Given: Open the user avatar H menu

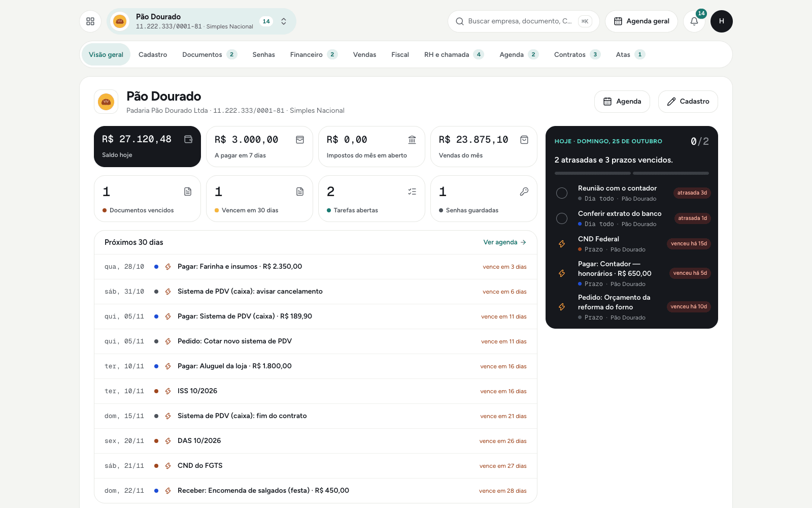Looking at the screenshot, I should point(722,21).
